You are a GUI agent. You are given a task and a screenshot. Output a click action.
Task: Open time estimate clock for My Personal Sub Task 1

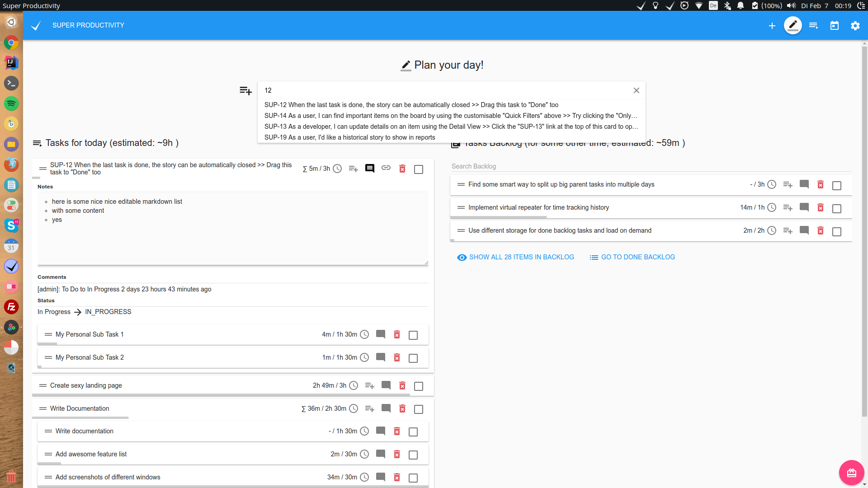[364, 334]
